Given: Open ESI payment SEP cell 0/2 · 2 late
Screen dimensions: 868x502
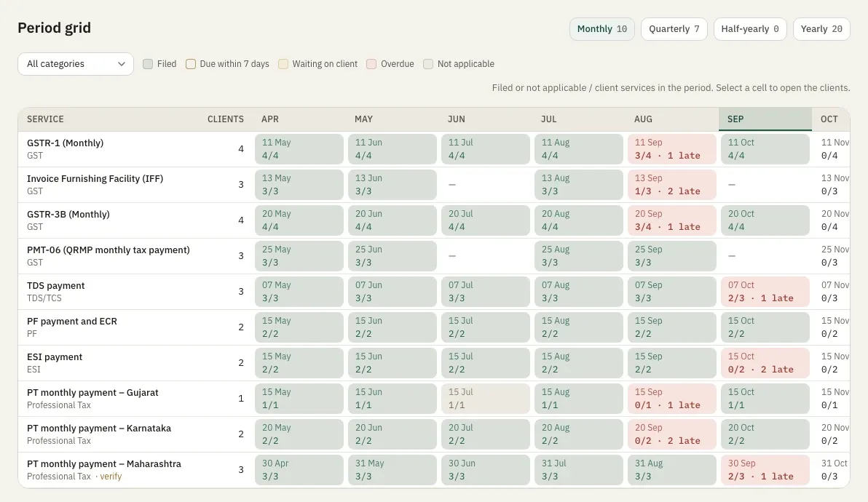Looking at the screenshot, I should tap(765, 363).
